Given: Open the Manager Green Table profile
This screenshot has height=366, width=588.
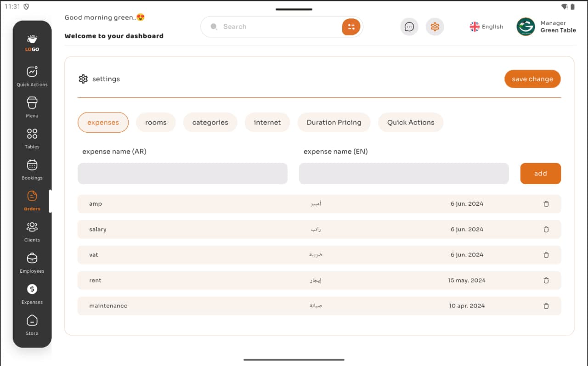Looking at the screenshot, I should coord(546,27).
